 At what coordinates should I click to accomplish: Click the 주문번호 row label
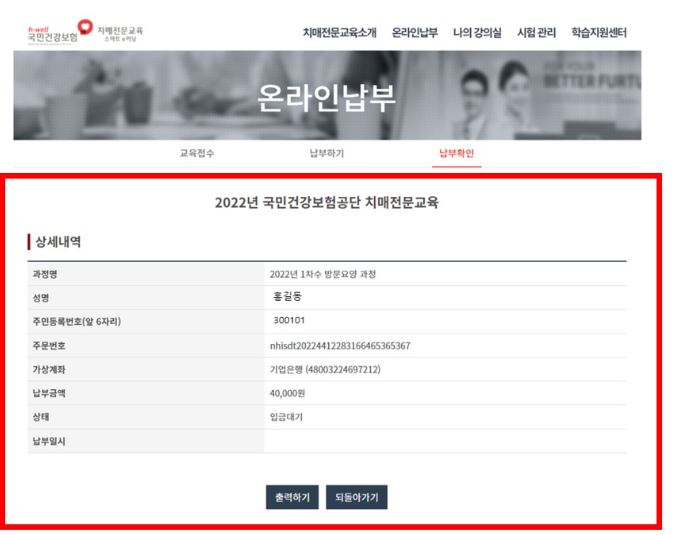click(x=49, y=345)
